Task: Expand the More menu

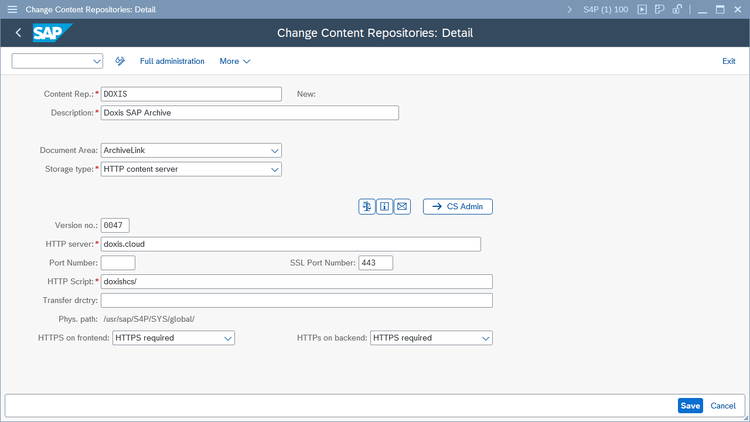Action: point(234,61)
